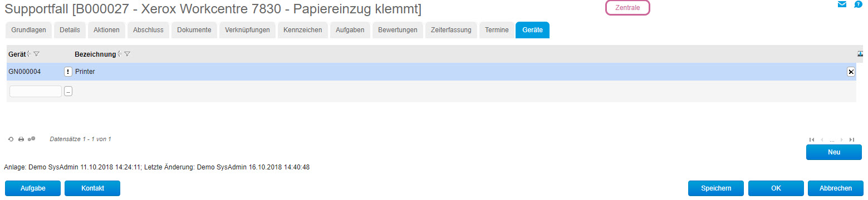Click the export icon in table header
The image size is (868, 200).
point(860,54)
